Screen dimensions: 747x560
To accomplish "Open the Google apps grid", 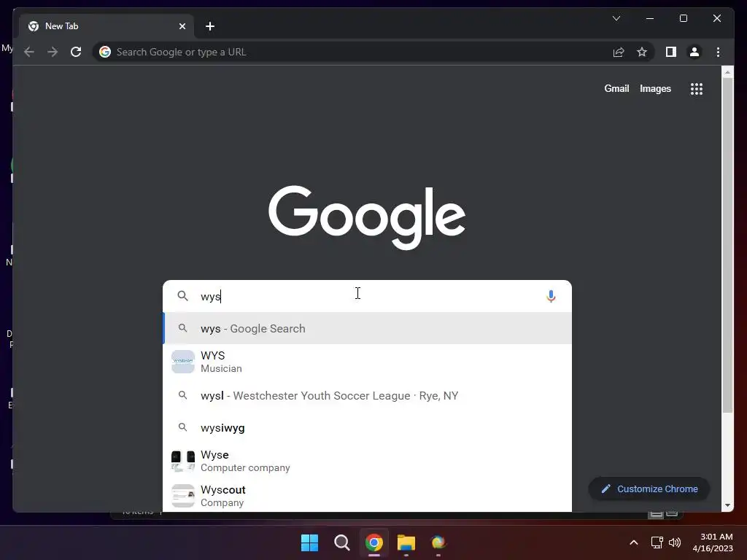I will (x=697, y=88).
